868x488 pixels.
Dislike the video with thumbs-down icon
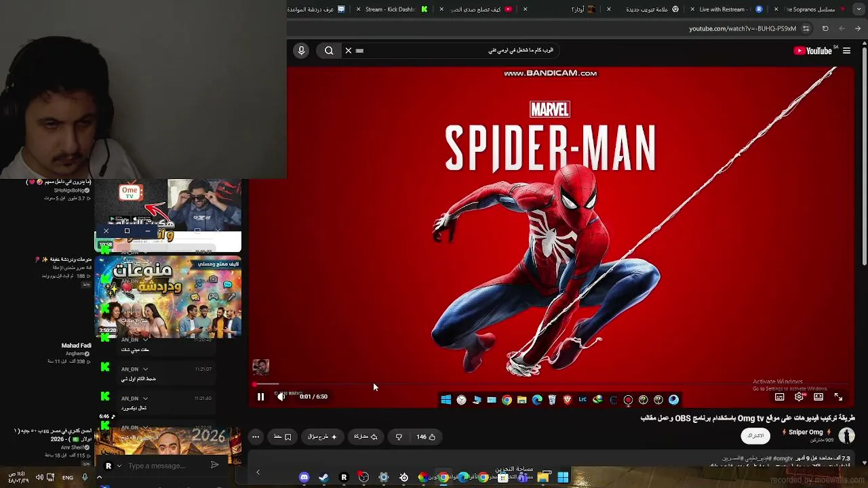click(399, 437)
